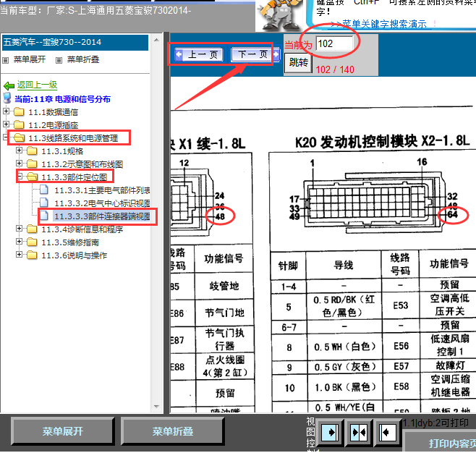Click 当前:11章 电源和信号分布 label
Viewport: 476px width, 453px height.
pyautogui.click(x=62, y=99)
